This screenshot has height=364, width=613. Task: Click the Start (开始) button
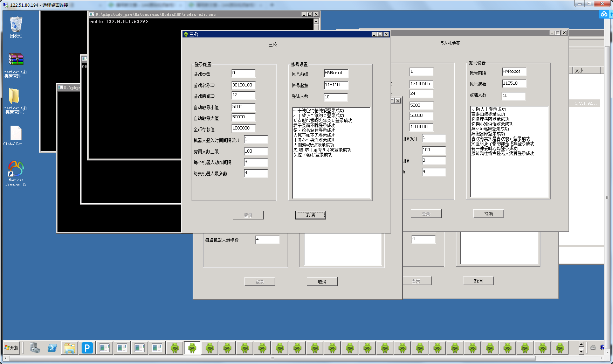(12, 348)
